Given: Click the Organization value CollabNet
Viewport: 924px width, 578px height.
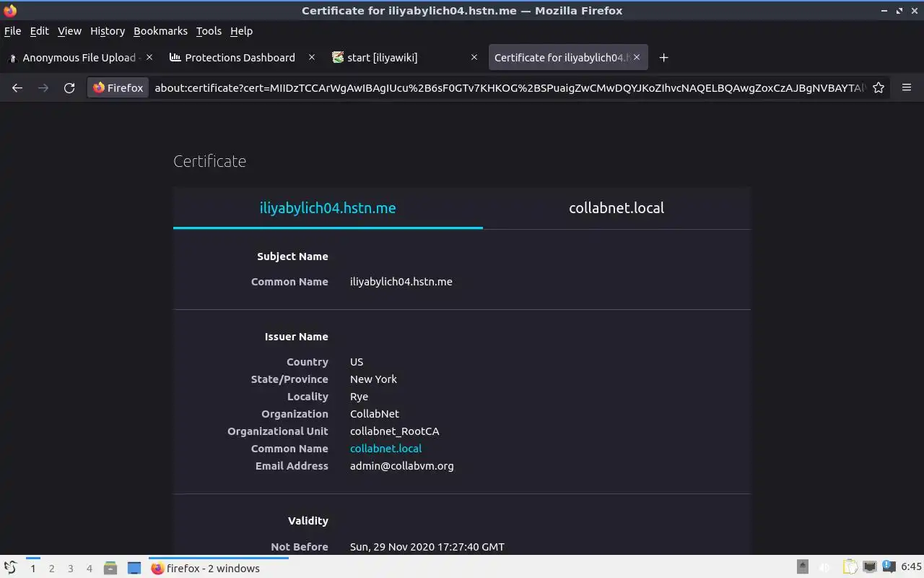Looking at the screenshot, I should pyautogui.click(x=375, y=414).
